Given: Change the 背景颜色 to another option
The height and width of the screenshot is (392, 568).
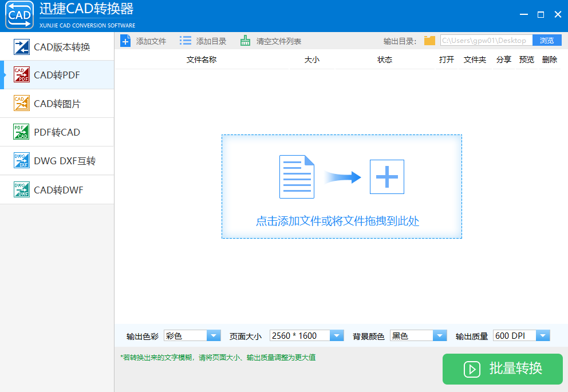Looking at the screenshot, I should click(440, 335).
